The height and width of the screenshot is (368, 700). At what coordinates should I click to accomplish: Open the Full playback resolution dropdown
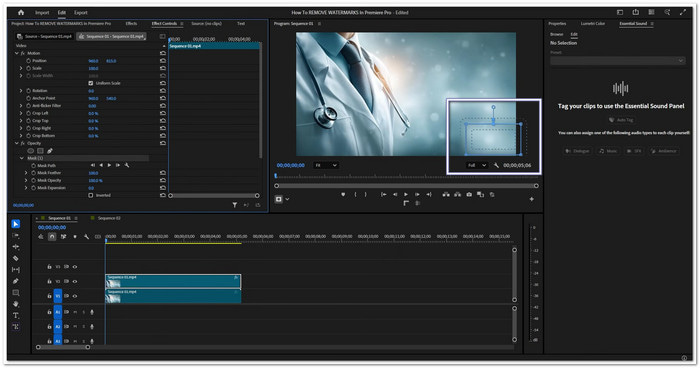(x=477, y=165)
